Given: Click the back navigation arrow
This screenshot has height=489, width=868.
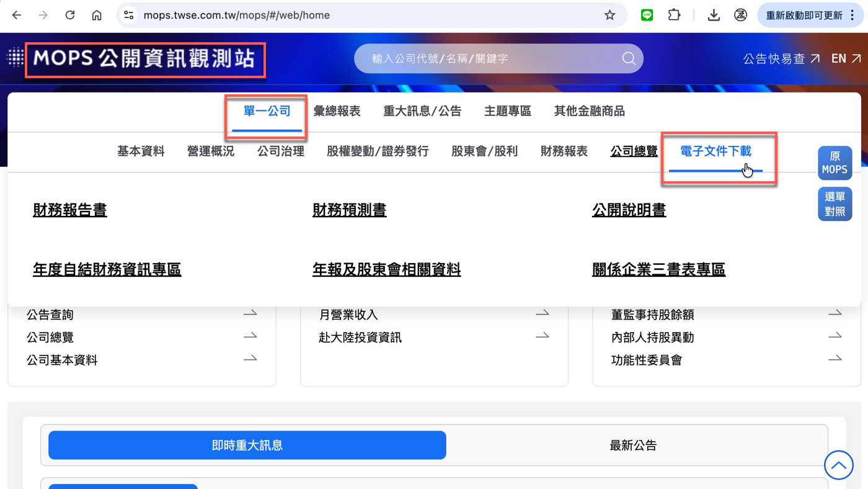Looking at the screenshot, I should pos(16,15).
